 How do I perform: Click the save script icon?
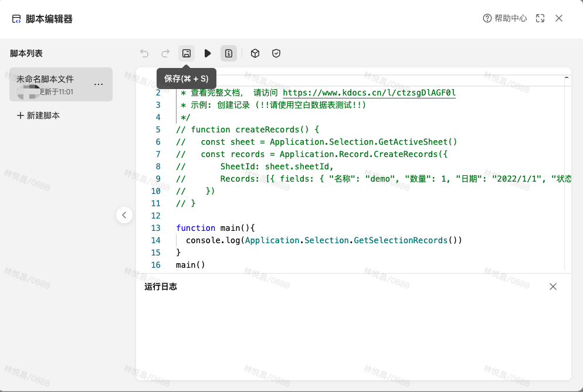(x=187, y=53)
